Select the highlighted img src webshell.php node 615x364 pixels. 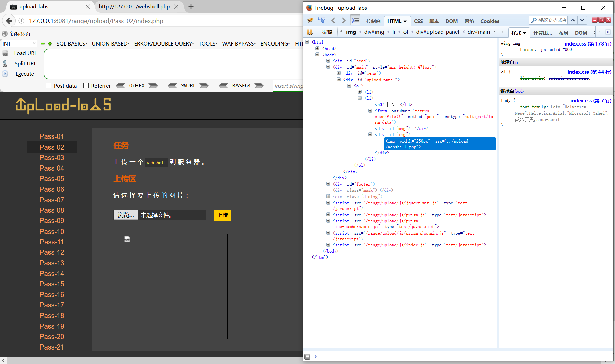440,144
